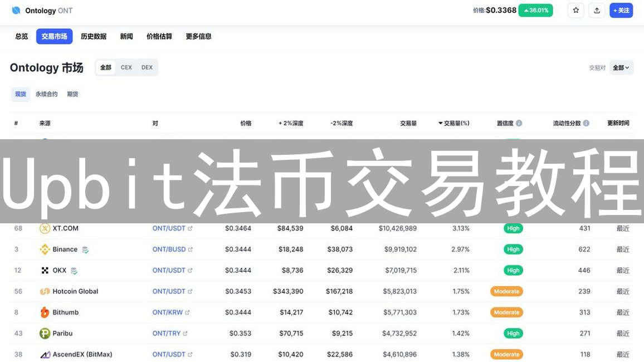Image resolution: width=644 pixels, height=362 pixels.
Task: Open the 更多信息 tab
Action: (198, 36)
